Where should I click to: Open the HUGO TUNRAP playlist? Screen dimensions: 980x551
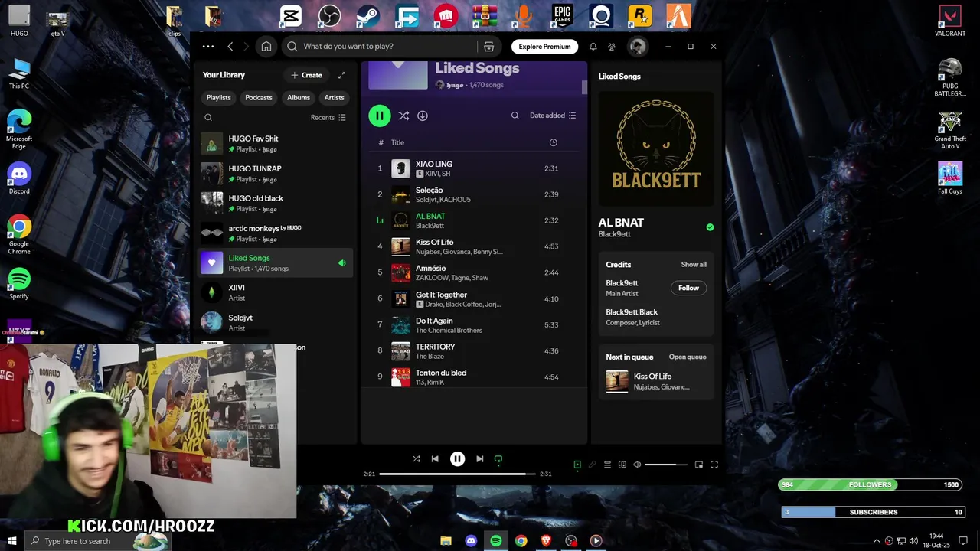[276, 174]
